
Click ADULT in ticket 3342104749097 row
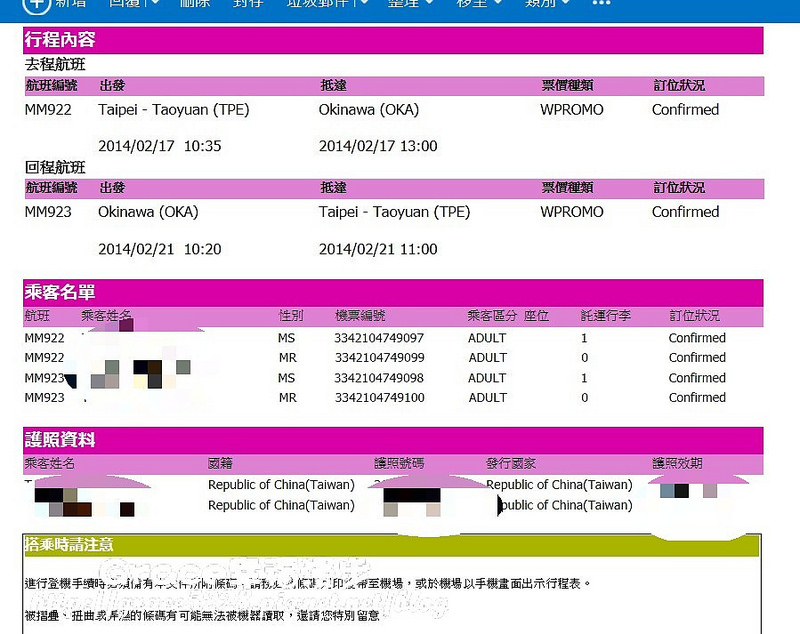point(487,338)
